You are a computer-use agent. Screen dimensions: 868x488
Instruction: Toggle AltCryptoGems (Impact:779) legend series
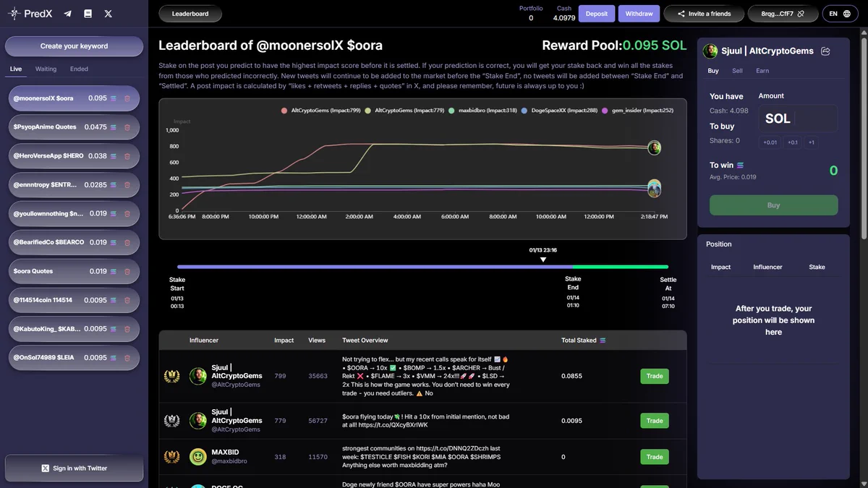pyautogui.click(x=404, y=111)
